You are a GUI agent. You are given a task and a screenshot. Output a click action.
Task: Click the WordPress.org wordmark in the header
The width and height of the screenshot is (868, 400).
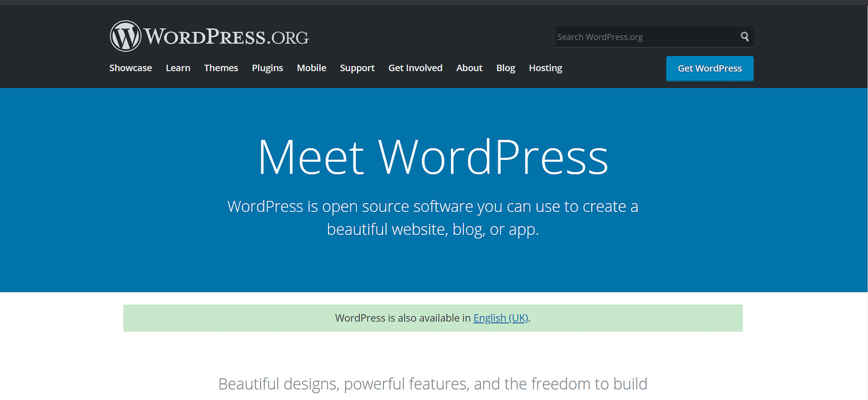click(x=227, y=36)
